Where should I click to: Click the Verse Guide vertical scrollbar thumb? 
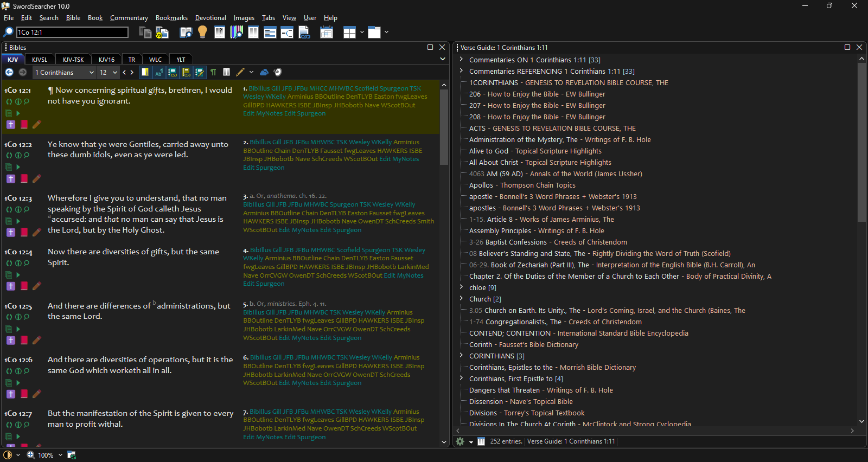point(861,142)
